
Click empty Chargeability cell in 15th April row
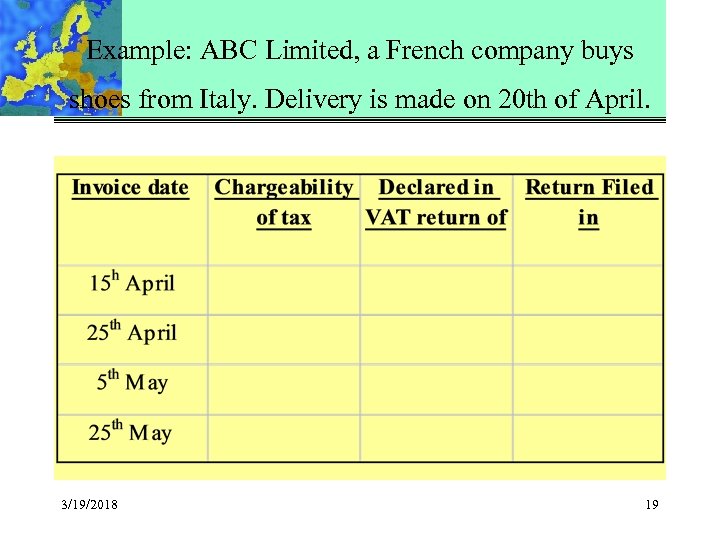(x=284, y=290)
